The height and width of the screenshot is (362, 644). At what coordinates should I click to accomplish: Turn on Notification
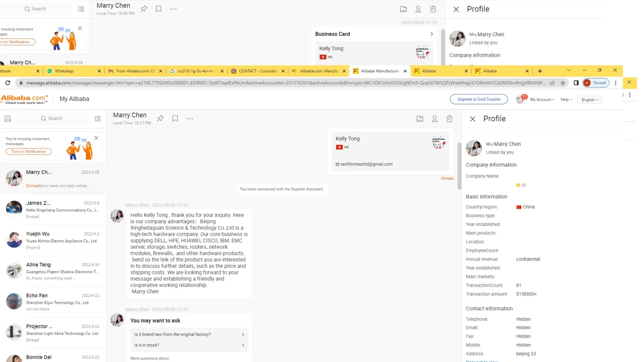coord(29,152)
